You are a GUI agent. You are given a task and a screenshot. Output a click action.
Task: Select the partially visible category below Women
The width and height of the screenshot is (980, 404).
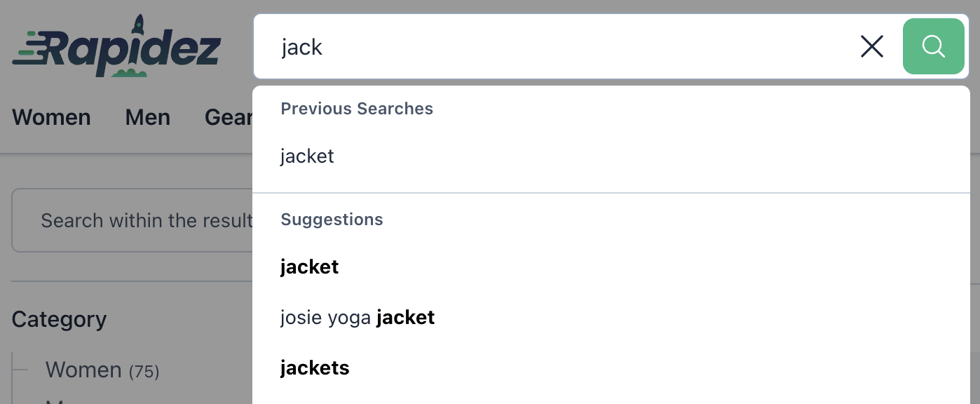coord(56,401)
